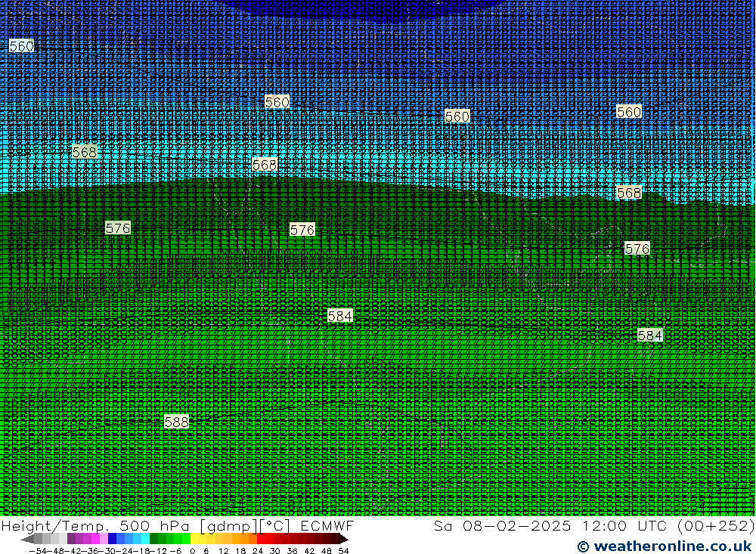
Task: Click the '500 hPa' level text
Action: pos(155,525)
